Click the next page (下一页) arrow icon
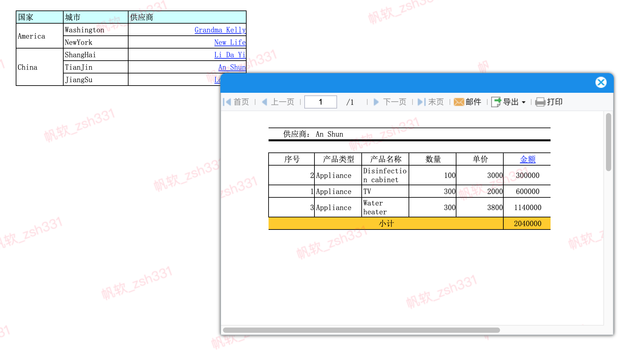 376,102
